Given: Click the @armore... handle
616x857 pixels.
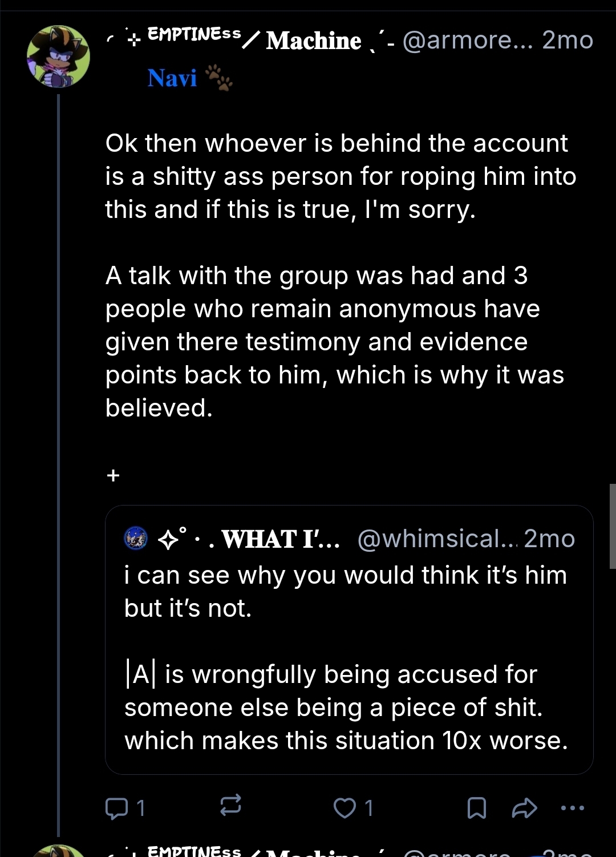Looking at the screenshot, I should (x=467, y=40).
